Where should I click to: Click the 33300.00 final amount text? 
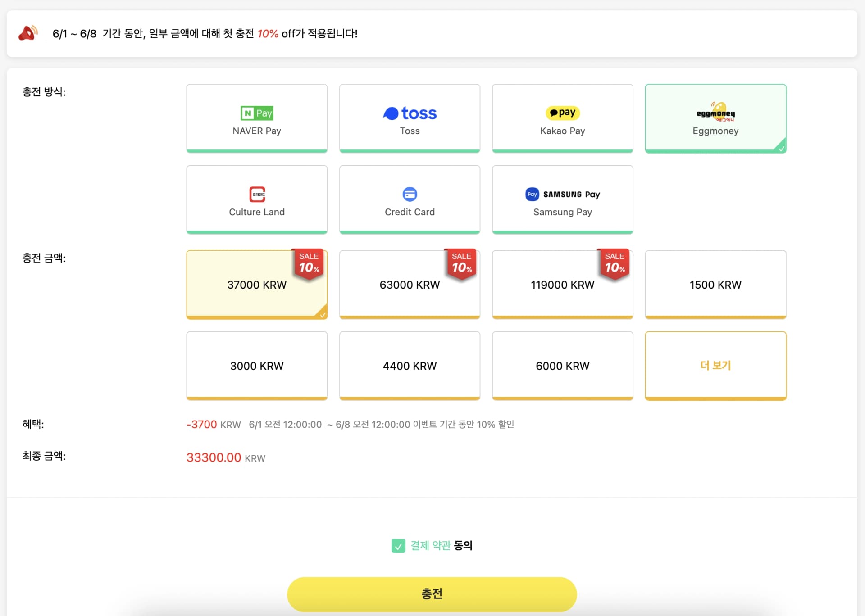[x=214, y=457]
